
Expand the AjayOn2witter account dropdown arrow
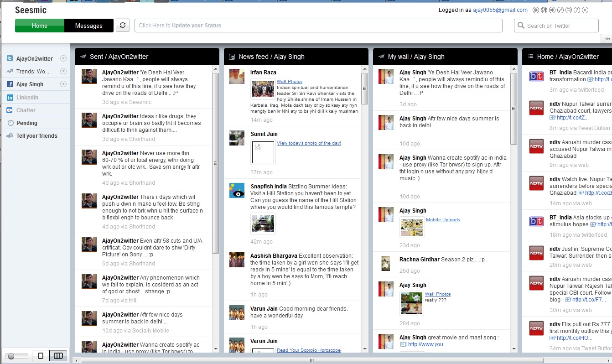(63, 58)
